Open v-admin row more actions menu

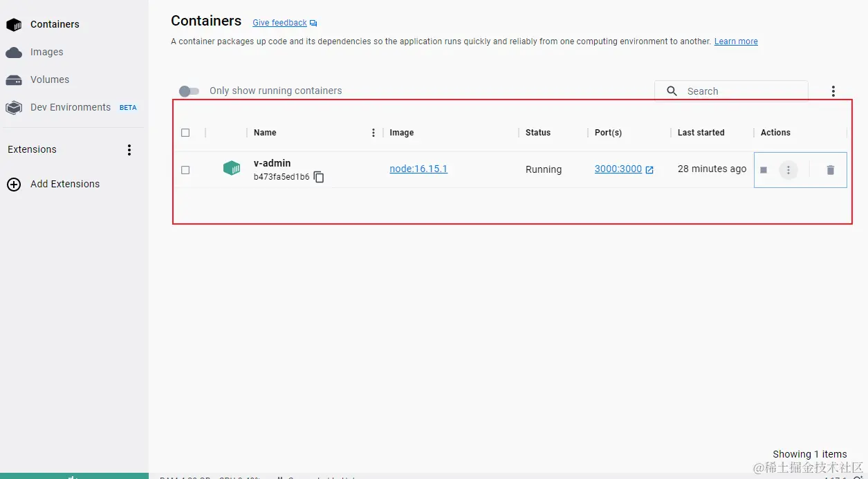pos(788,170)
